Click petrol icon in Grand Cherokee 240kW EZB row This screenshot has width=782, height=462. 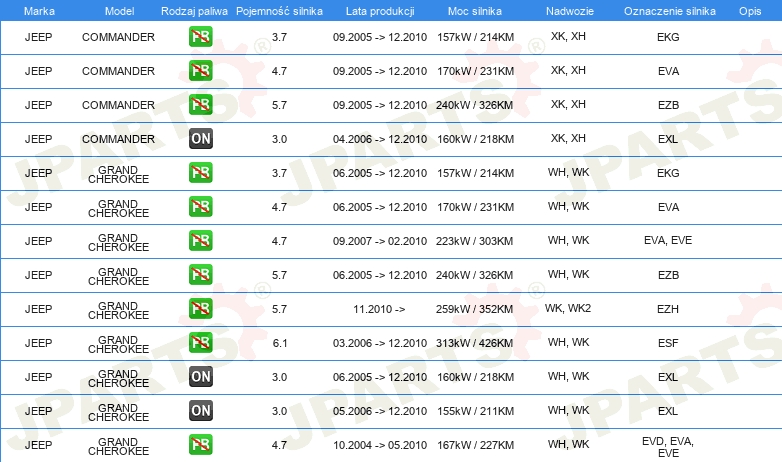pos(200,274)
